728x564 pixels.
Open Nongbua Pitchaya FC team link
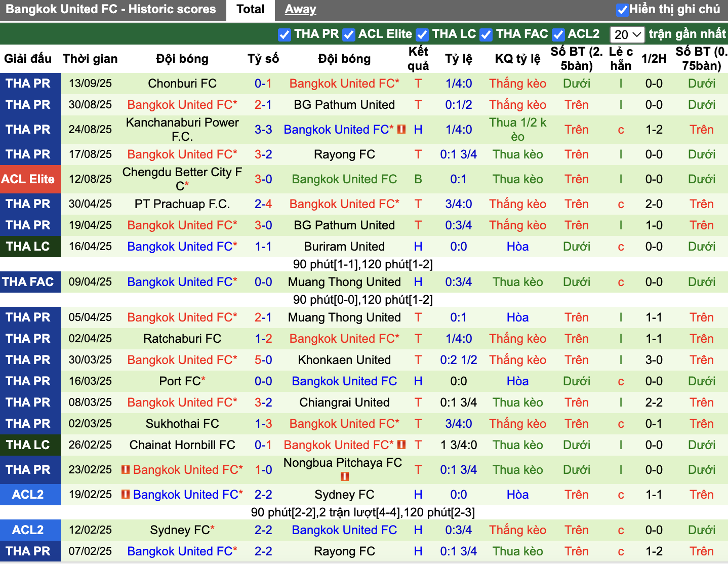pyautogui.click(x=343, y=463)
